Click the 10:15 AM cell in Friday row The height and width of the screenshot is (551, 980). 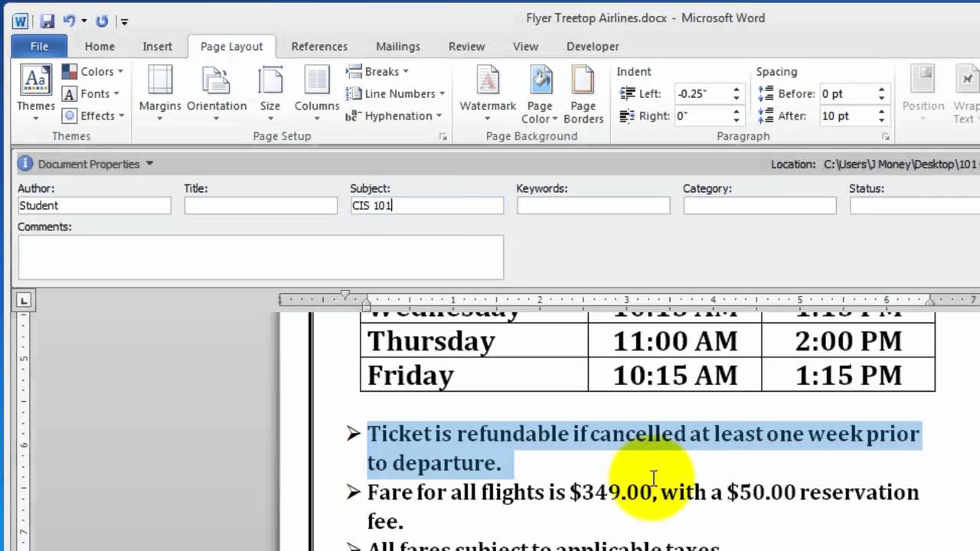pos(675,375)
